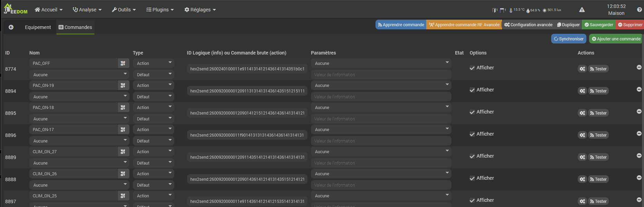644x207 pixels.
Task: Toggle Afficher checkbox for CLIM_ON_26
Action: (x=472, y=178)
